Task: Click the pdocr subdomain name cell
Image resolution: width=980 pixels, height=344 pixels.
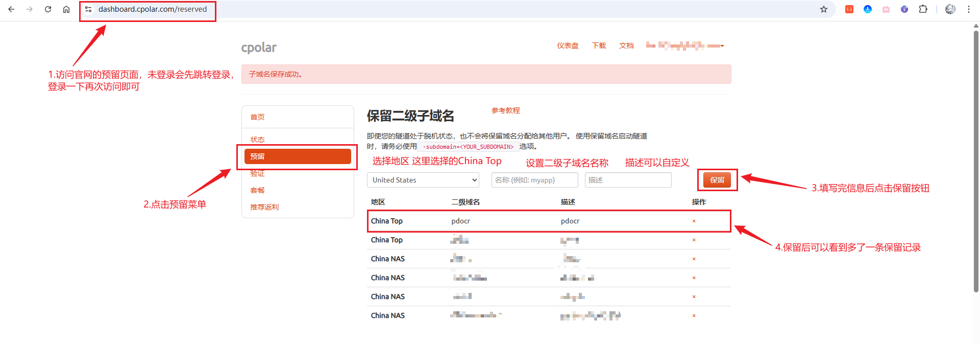Action: [x=461, y=221]
